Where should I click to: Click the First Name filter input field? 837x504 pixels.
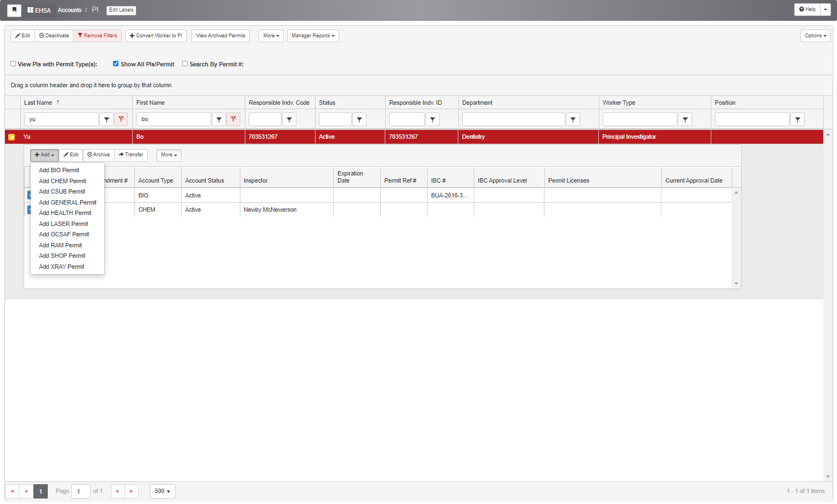coord(173,119)
